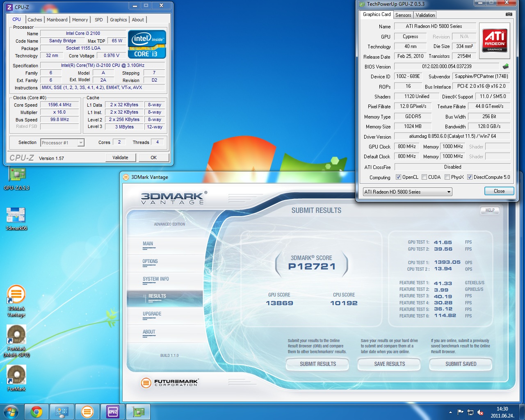The width and height of the screenshot is (525, 420).
Task: Open FurMark (Multi-GPU) desktop shortcut
Action: point(16,341)
